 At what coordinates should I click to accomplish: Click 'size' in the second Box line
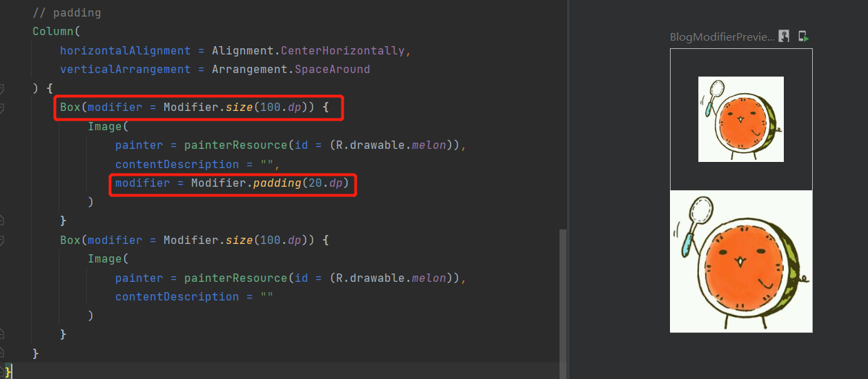click(x=239, y=240)
